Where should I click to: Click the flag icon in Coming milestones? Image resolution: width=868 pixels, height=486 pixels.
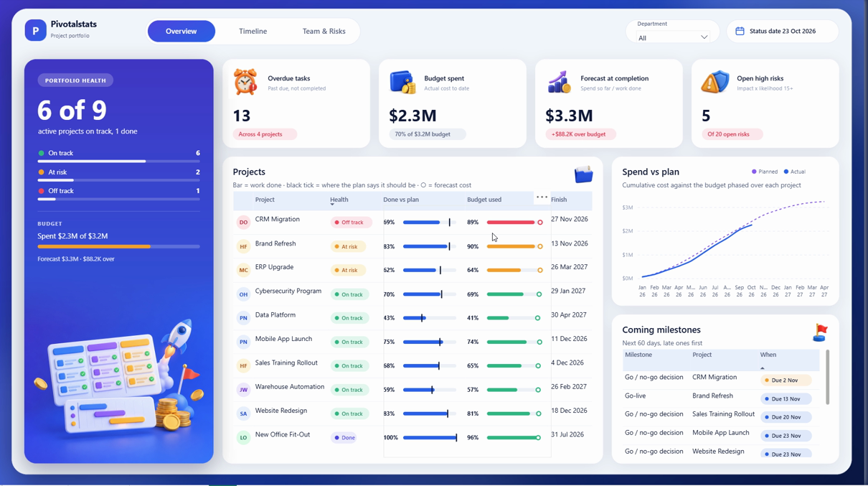point(820,332)
